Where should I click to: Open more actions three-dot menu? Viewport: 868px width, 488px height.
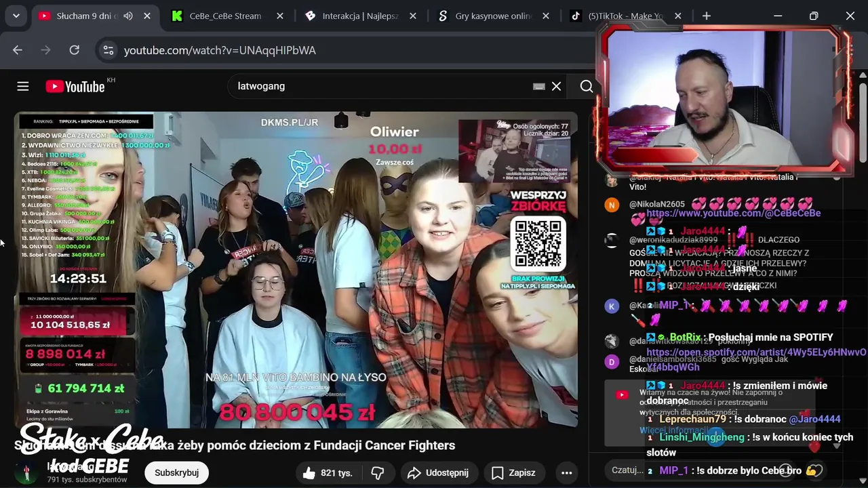pyautogui.click(x=567, y=473)
